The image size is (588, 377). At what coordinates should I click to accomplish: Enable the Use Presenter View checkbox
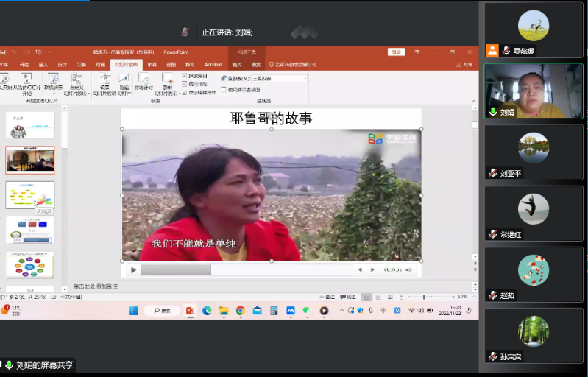[x=223, y=89]
